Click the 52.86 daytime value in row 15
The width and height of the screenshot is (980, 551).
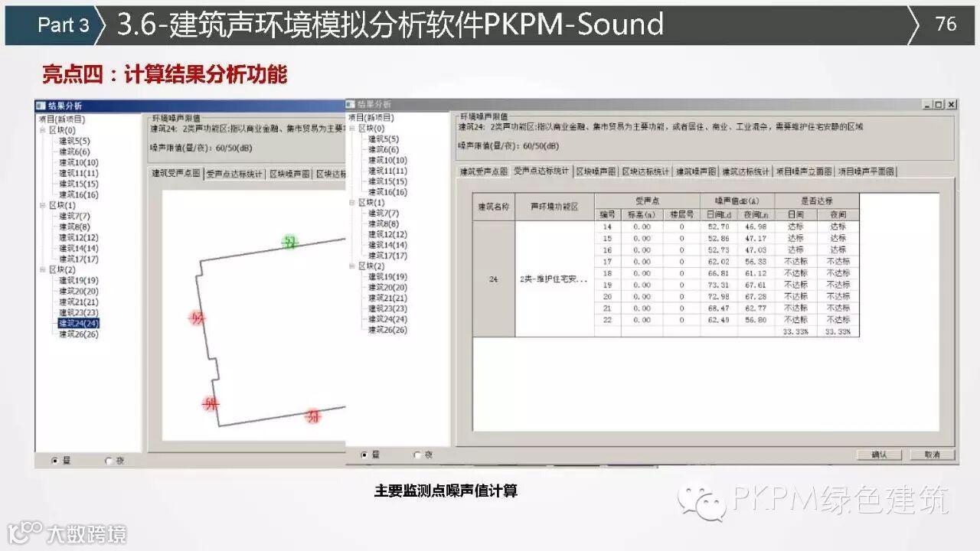(x=719, y=239)
